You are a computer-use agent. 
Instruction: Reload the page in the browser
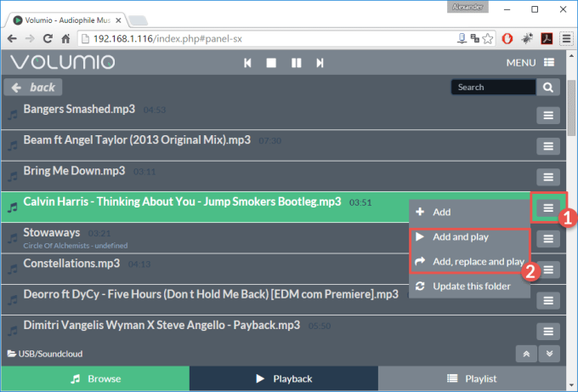pos(48,39)
